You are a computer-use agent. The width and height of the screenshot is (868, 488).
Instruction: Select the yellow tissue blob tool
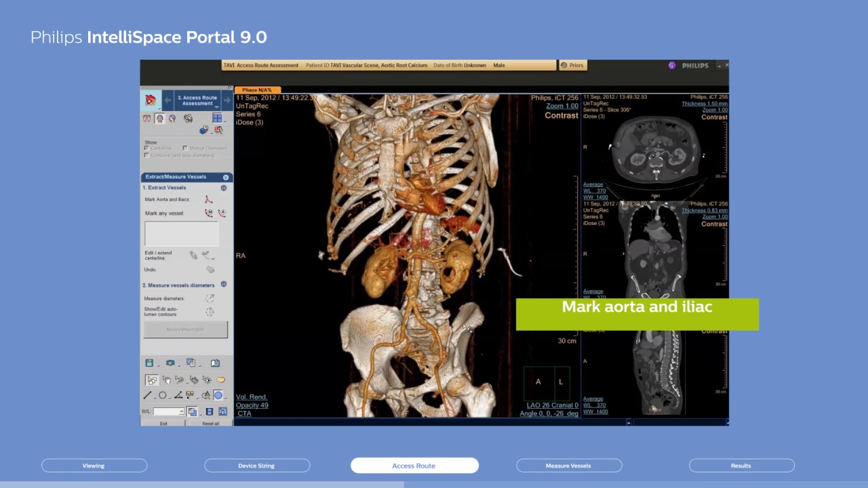(x=220, y=380)
